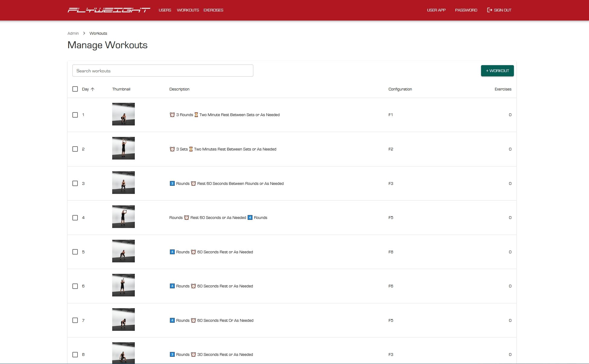Click the F6 configuration in Day 6 row
Screen dimensions: 589x364
click(x=391, y=286)
